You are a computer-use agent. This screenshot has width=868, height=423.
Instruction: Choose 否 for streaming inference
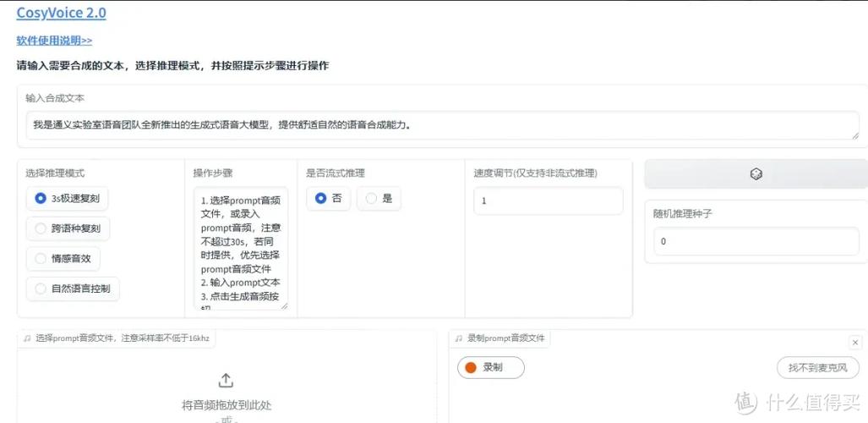(x=328, y=199)
